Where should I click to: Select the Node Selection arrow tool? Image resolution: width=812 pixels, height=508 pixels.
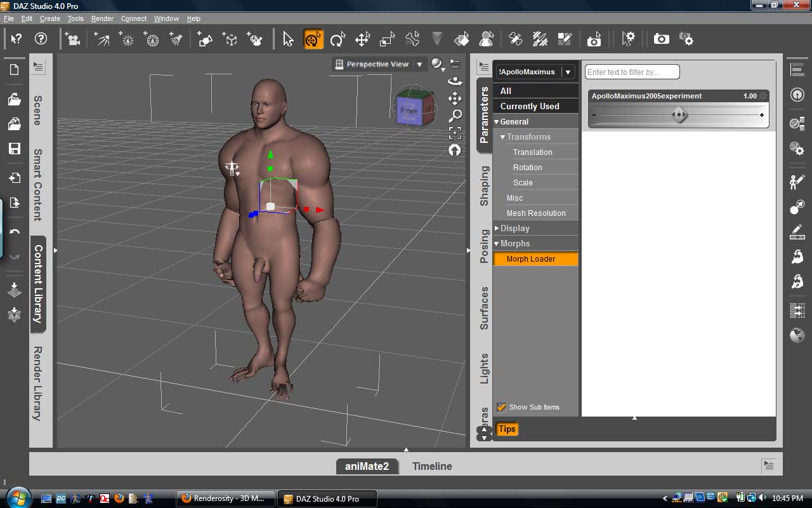click(x=288, y=39)
